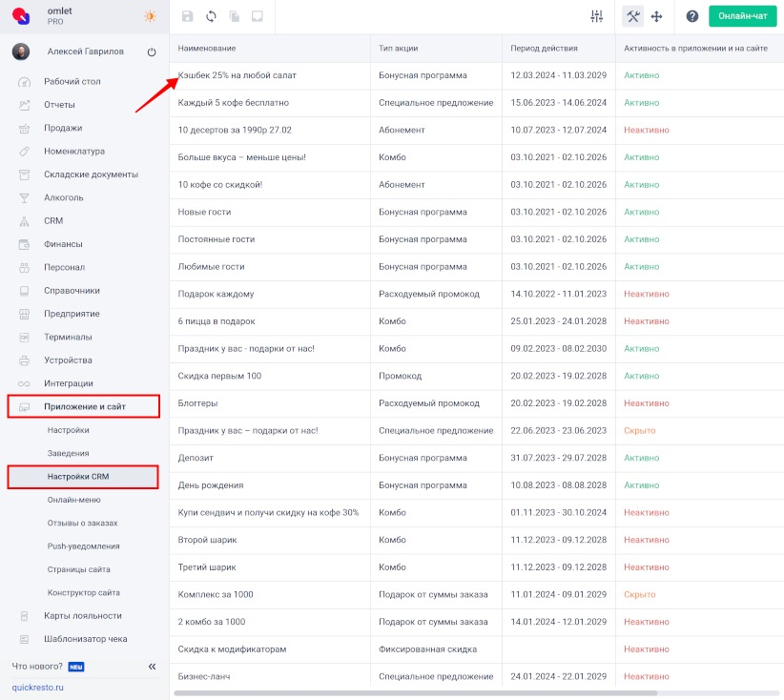The image size is (784, 700).
Task: Open День рождения promotion row
Action: pyautogui.click(x=477, y=485)
